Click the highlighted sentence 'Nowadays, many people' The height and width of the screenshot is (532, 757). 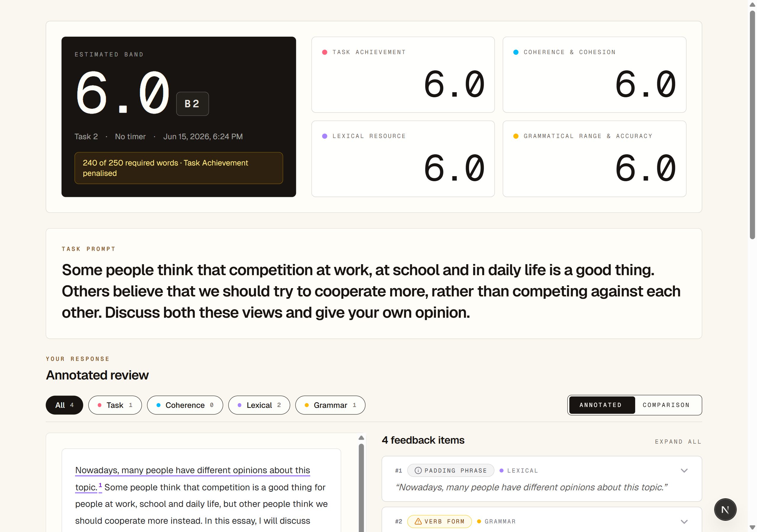pyautogui.click(x=193, y=478)
